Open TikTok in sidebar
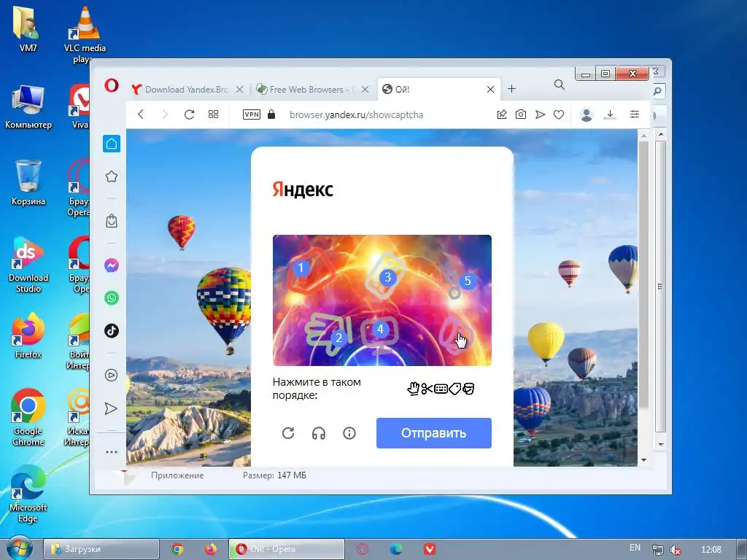 (112, 330)
